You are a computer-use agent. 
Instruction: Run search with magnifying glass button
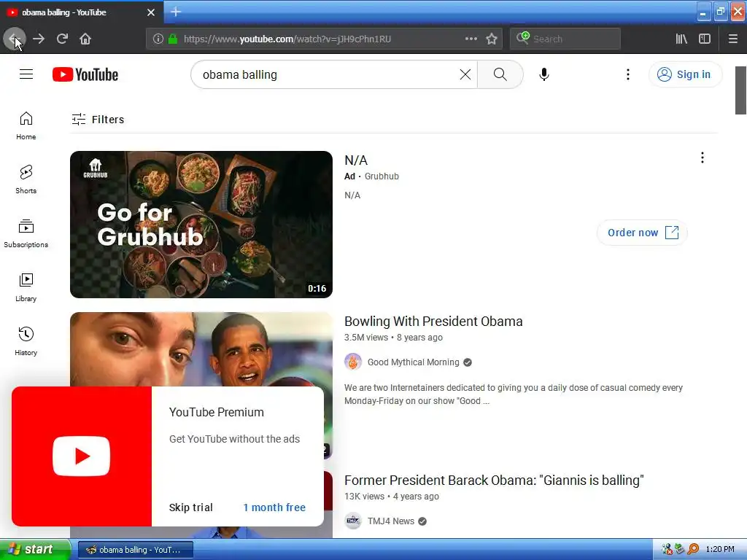(x=500, y=74)
